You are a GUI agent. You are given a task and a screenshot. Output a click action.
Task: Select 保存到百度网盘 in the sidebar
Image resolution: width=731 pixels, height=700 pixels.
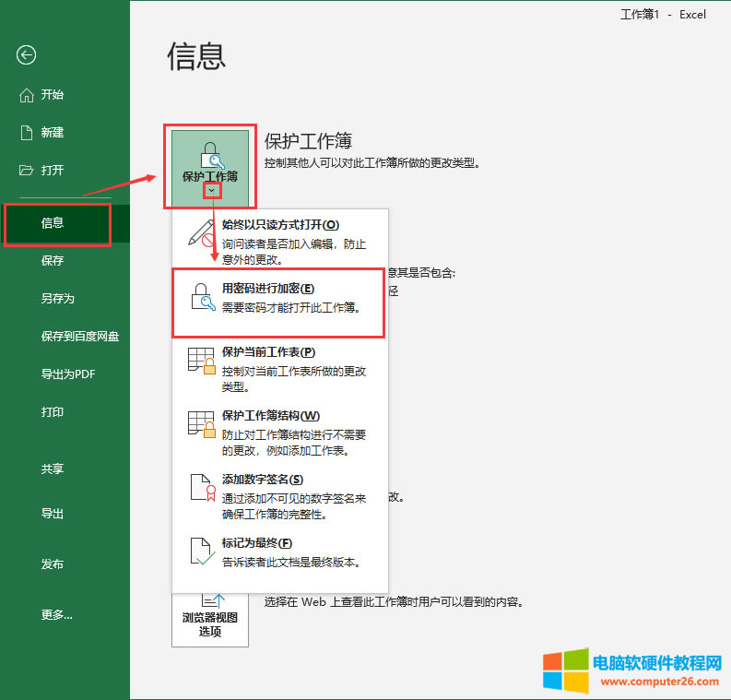coord(79,337)
